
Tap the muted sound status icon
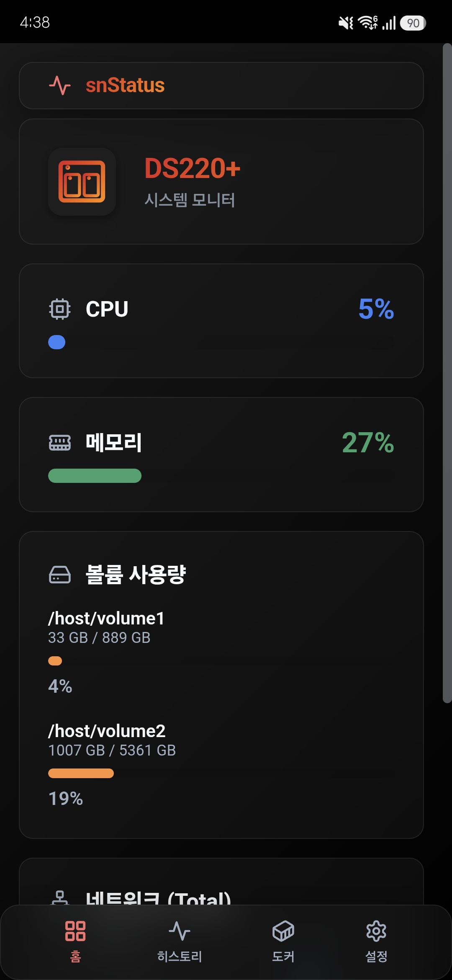(x=346, y=23)
